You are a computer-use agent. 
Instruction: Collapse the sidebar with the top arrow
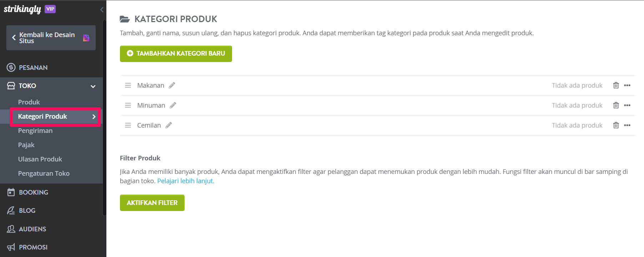(x=102, y=10)
